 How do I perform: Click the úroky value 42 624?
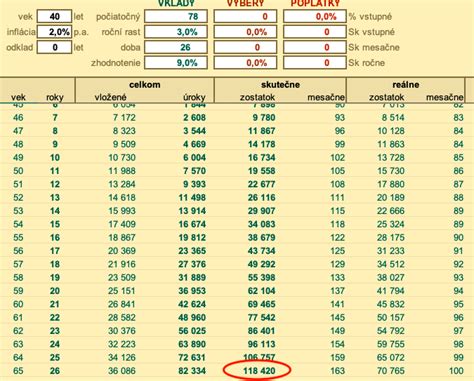point(192,304)
